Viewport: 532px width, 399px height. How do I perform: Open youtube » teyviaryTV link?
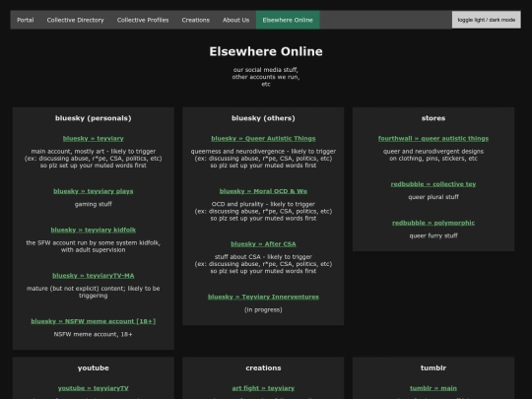(x=94, y=388)
